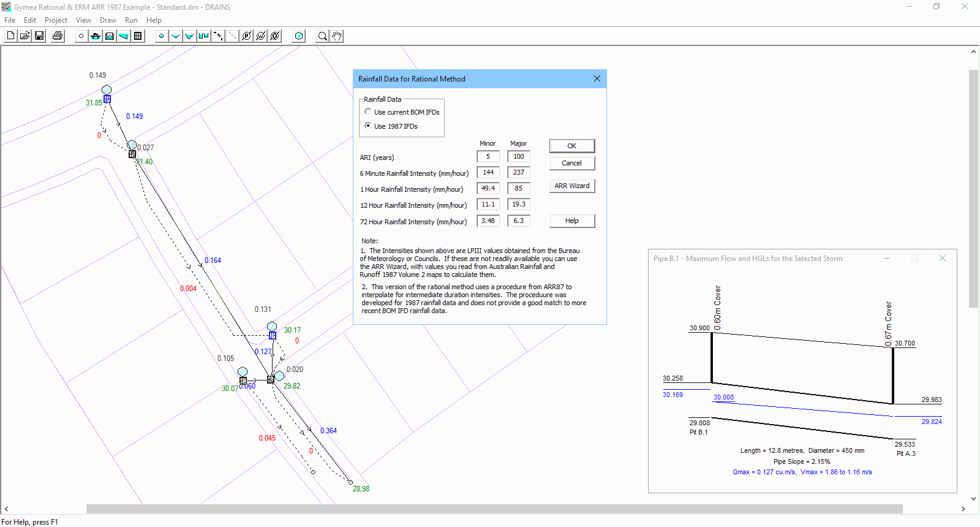Screen dimensions: 980x527
Task: Click the pipe flow label 0.364
Action: 328,431
